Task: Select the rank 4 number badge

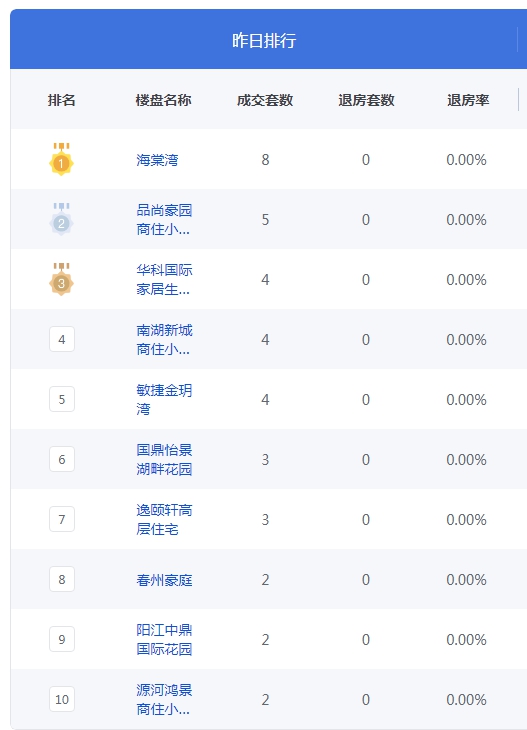Action: pos(62,339)
